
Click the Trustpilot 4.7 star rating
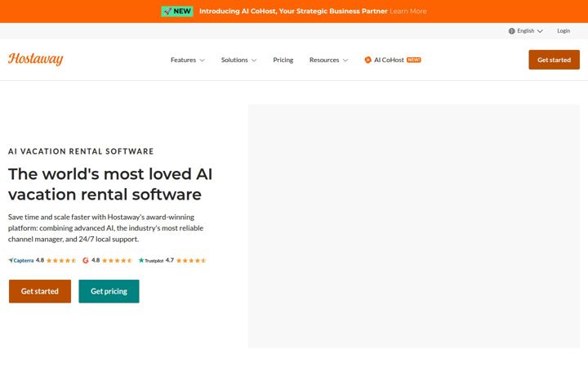(x=191, y=260)
